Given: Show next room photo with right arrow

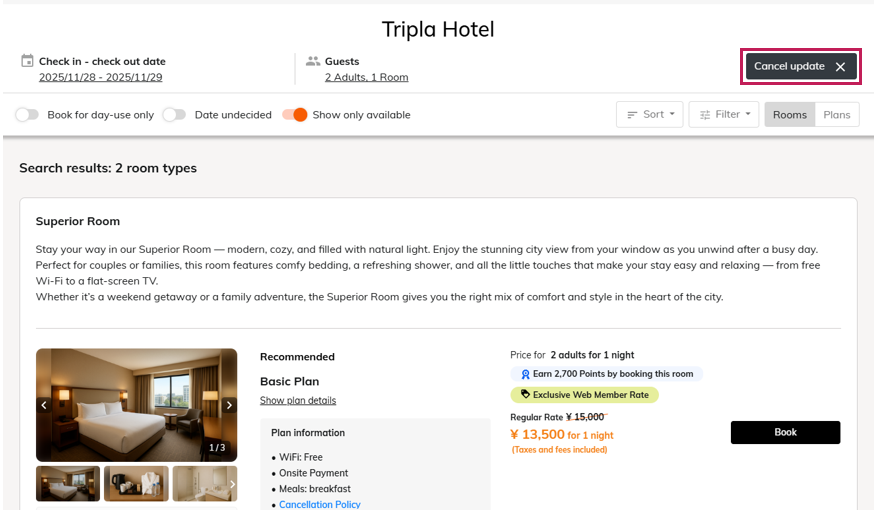Looking at the screenshot, I should [229, 405].
